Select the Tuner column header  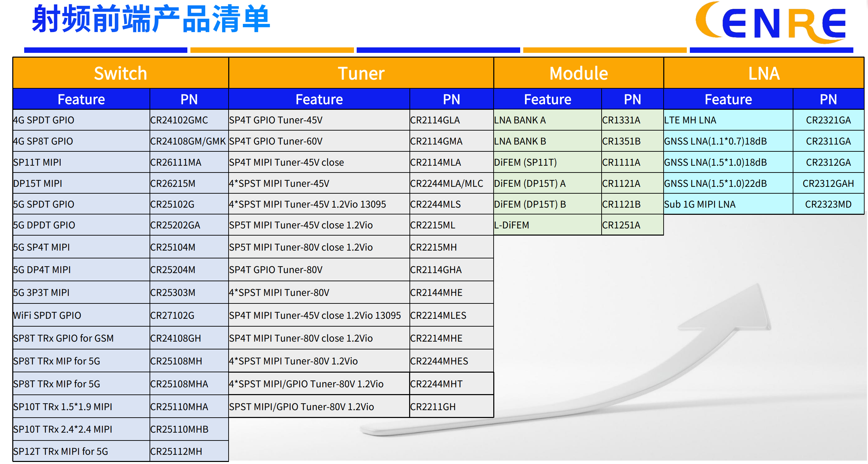[361, 73]
